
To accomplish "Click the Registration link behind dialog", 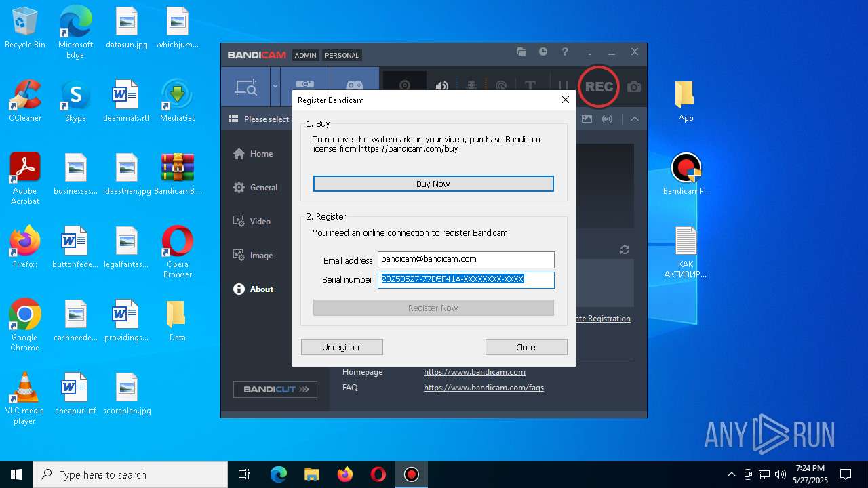I will pyautogui.click(x=604, y=319).
